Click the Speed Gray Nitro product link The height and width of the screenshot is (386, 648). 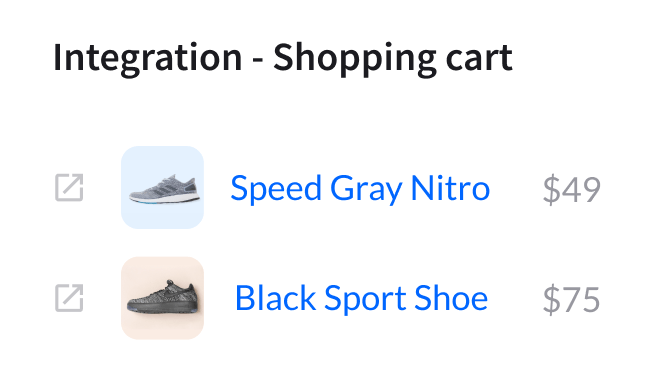pos(360,188)
